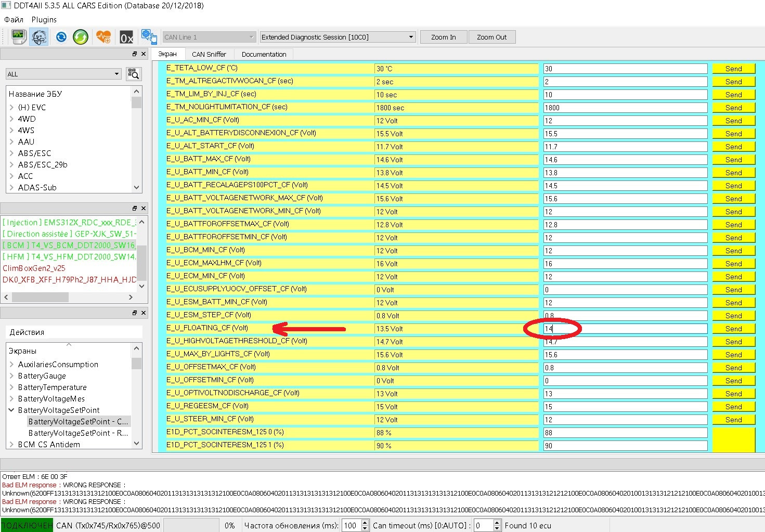Open the Файл menu

point(14,20)
